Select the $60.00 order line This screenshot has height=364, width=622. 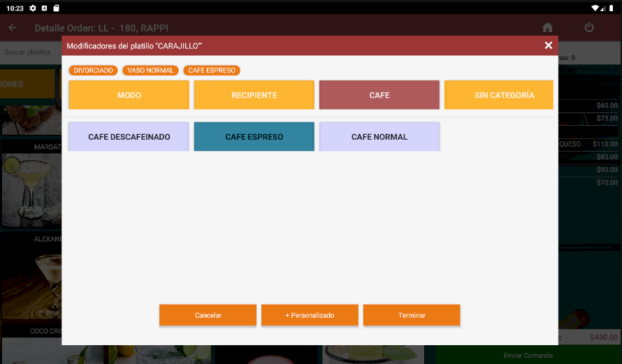point(588,105)
